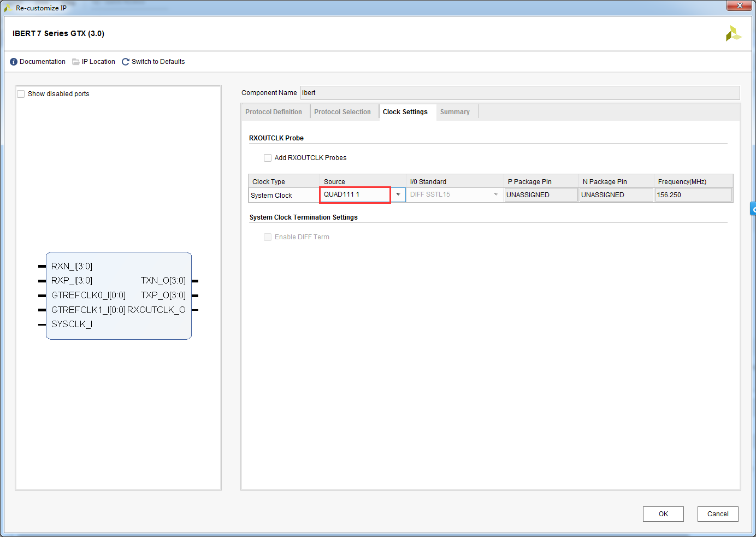This screenshot has height=537, width=756.
Task: Close the Re-customize IP dialog
Action: point(740,5)
